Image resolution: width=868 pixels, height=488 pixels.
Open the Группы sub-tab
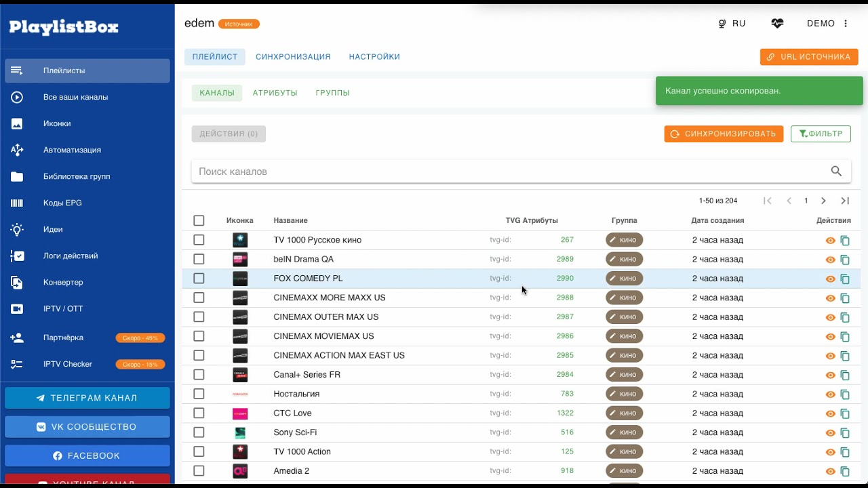[x=332, y=93]
